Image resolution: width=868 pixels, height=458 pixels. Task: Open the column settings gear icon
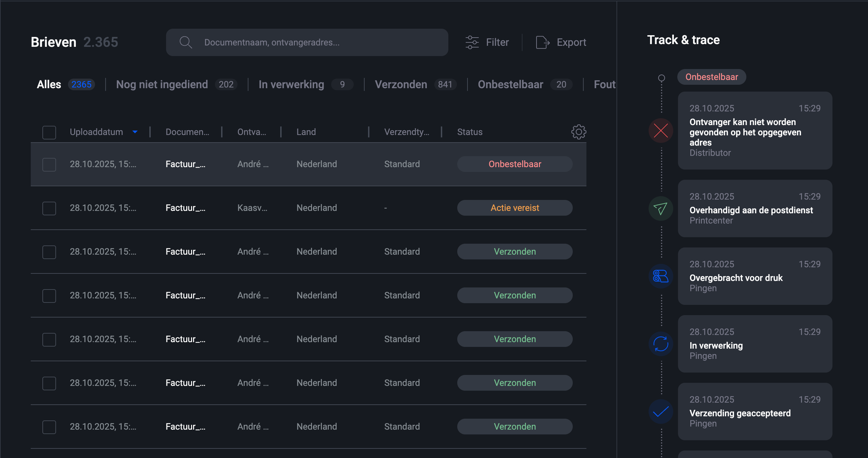[578, 132]
